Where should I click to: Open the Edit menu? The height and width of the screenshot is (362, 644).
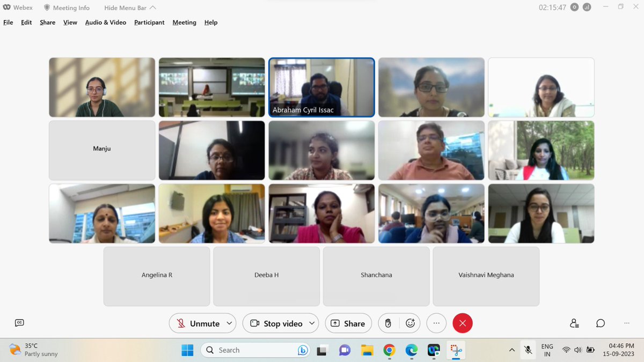(x=26, y=23)
